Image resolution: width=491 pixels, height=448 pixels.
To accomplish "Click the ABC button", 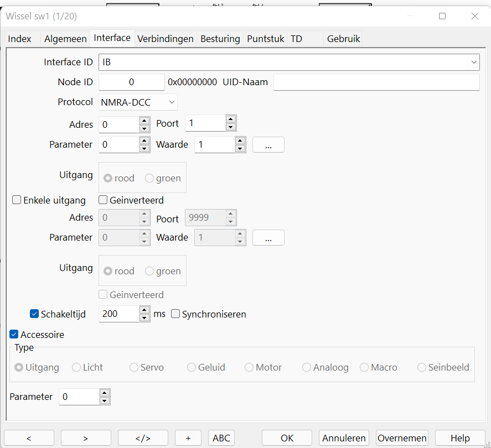I will pyautogui.click(x=221, y=438).
